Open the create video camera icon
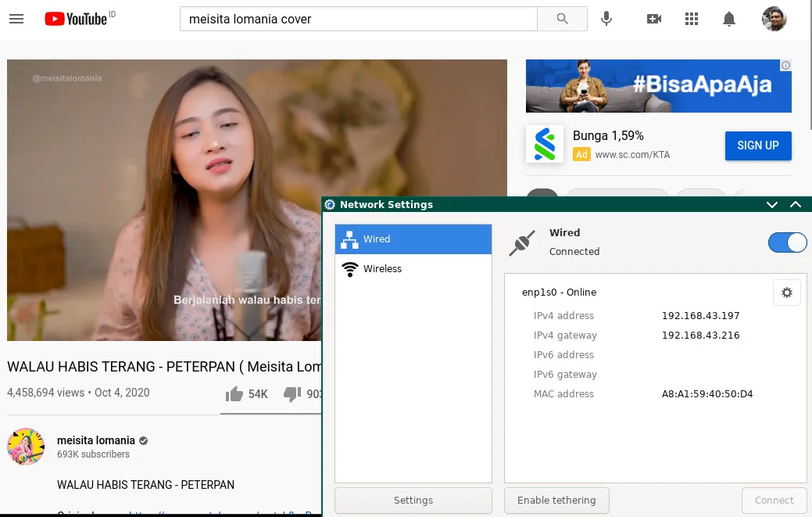This screenshot has height=517, width=812. pos(654,20)
